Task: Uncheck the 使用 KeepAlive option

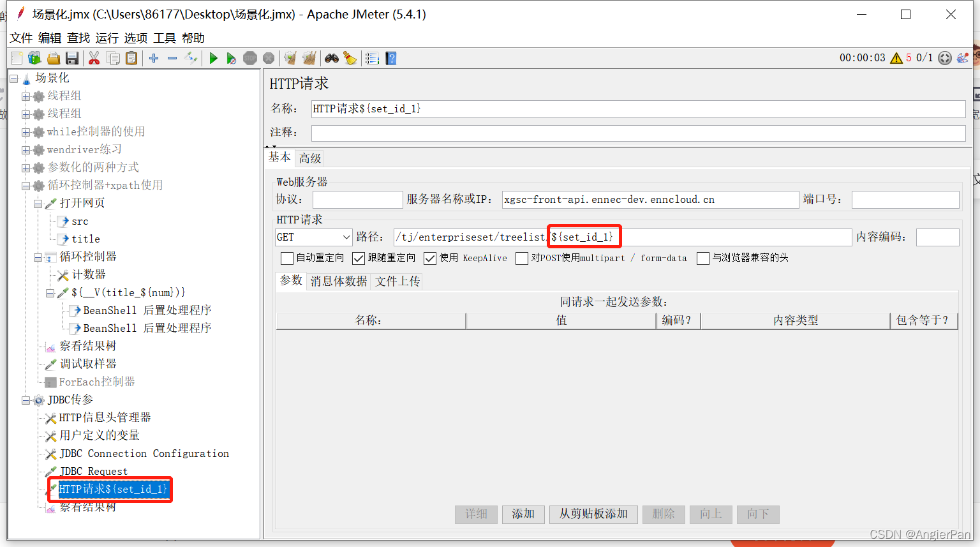Action: point(430,258)
